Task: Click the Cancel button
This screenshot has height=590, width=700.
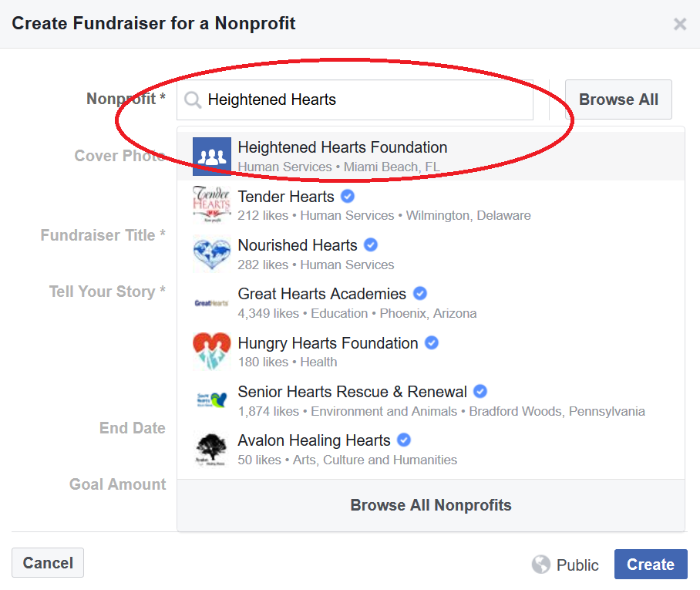Action: (x=48, y=563)
